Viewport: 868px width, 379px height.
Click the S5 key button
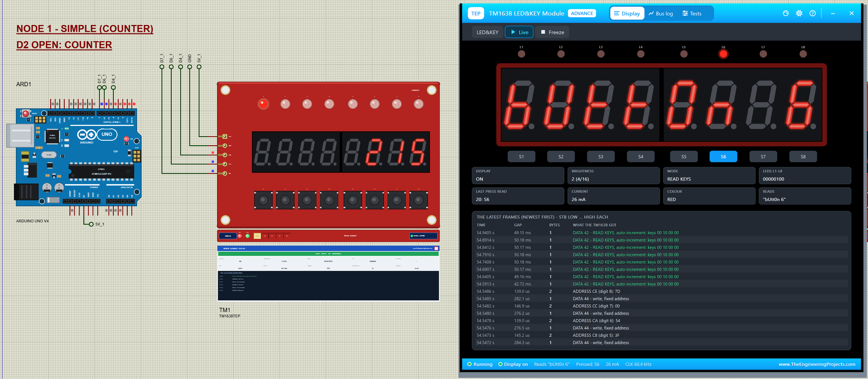[684, 156]
